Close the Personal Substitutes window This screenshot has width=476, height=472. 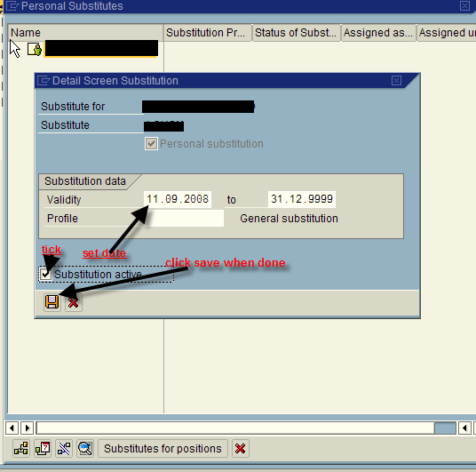point(464,5)
